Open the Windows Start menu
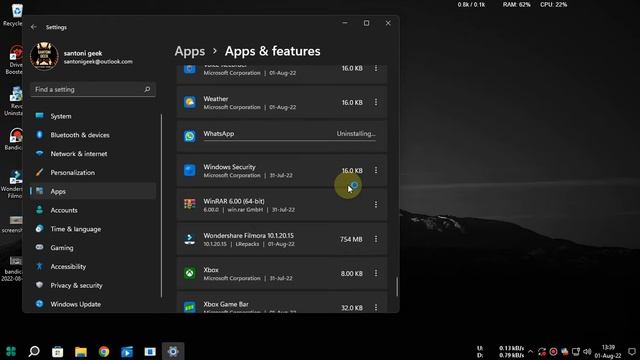Screen dimensions: 640x360 coord(11,351)
